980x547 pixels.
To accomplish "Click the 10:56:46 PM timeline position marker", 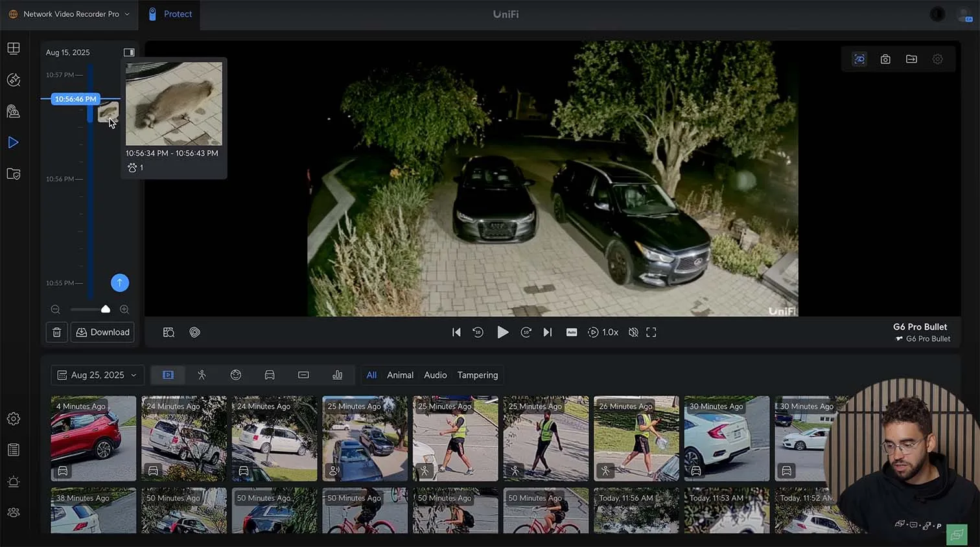I will [x=75, y=99].
